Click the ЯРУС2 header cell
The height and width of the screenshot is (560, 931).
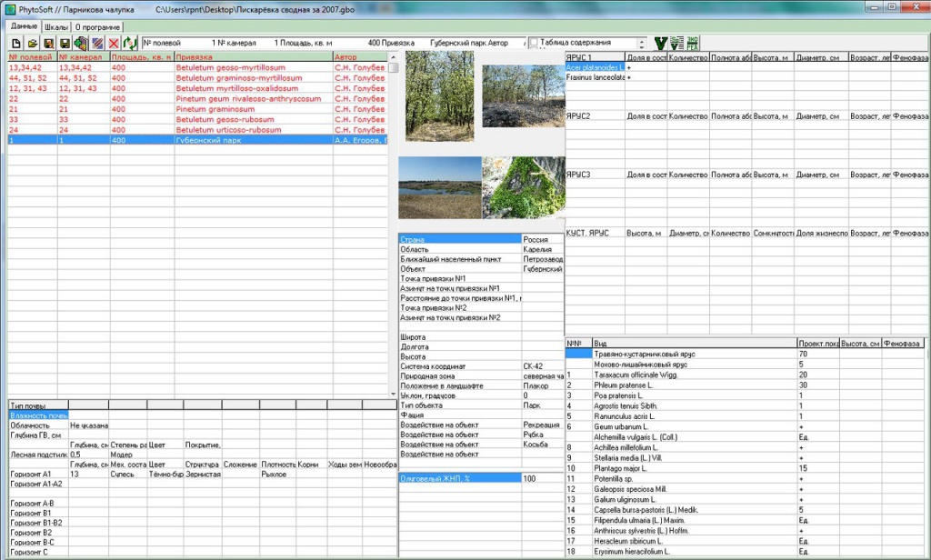point(595,116)
